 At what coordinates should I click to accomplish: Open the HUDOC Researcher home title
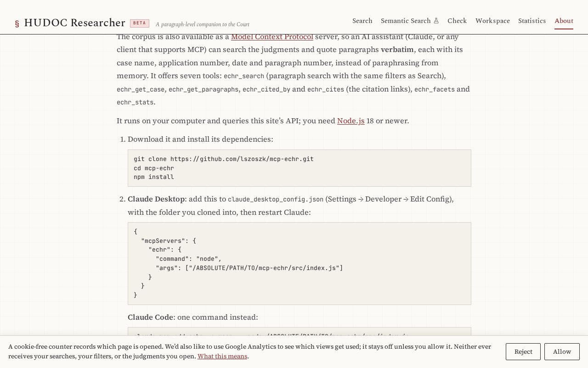[74, 23]
